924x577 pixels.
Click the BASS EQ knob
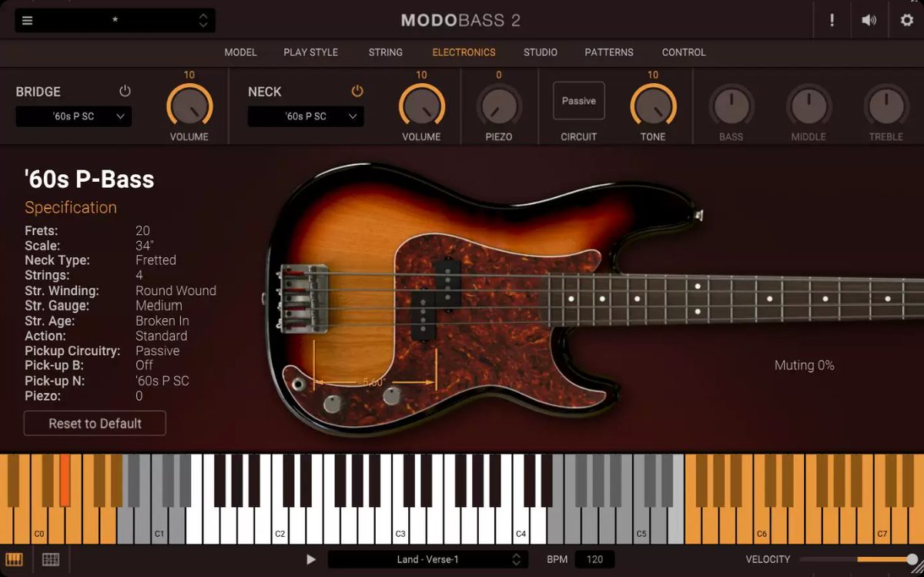click(731, 106)
